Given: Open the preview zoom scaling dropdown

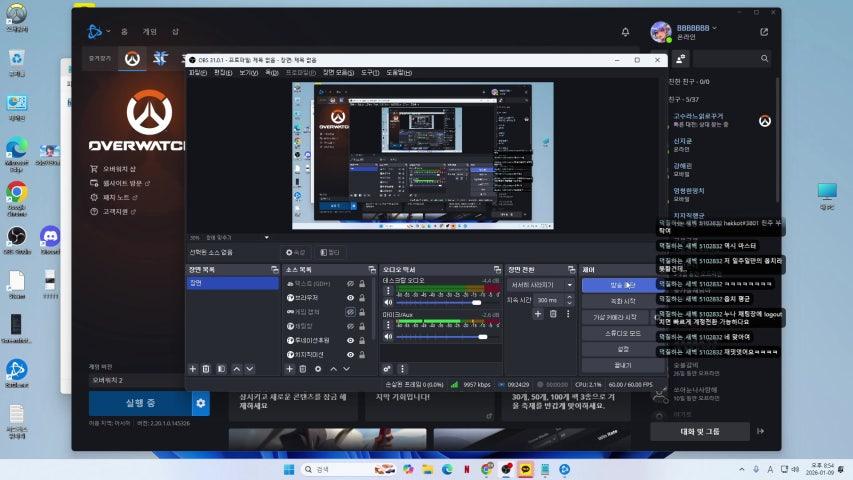Looking at the screenshot, I should pos(265,238).
